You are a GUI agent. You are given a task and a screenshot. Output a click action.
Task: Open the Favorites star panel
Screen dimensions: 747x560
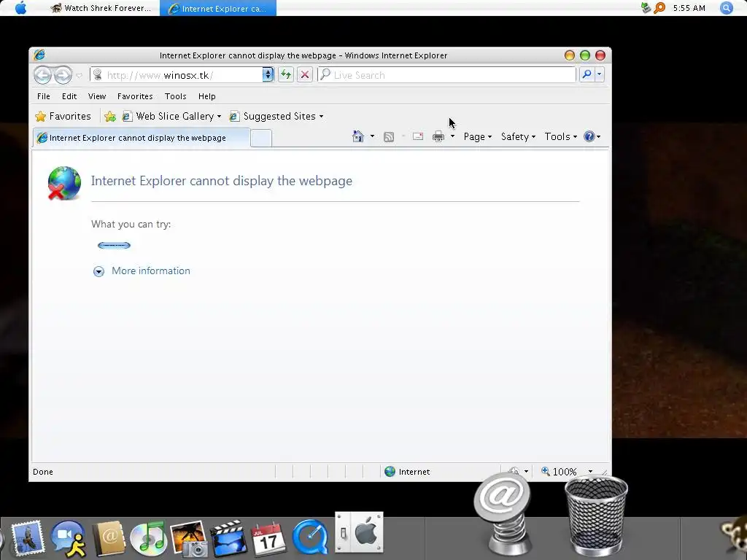[x=63, y=116]
